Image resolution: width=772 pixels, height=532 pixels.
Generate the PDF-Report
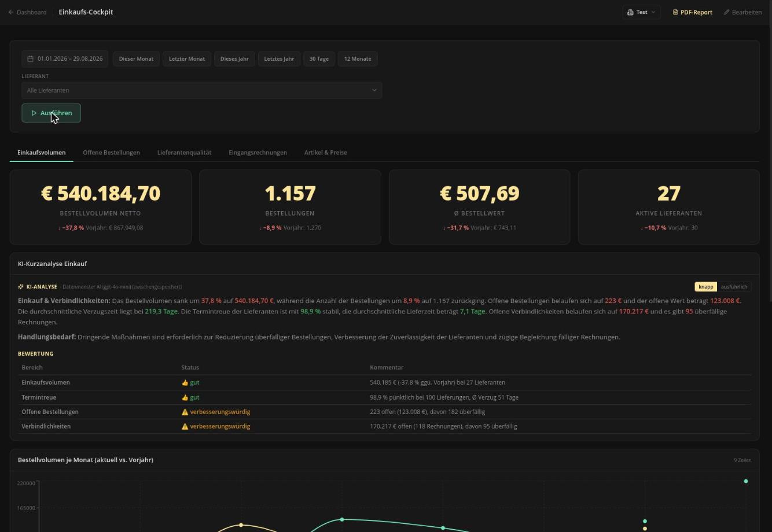click(x=692, y=12)
